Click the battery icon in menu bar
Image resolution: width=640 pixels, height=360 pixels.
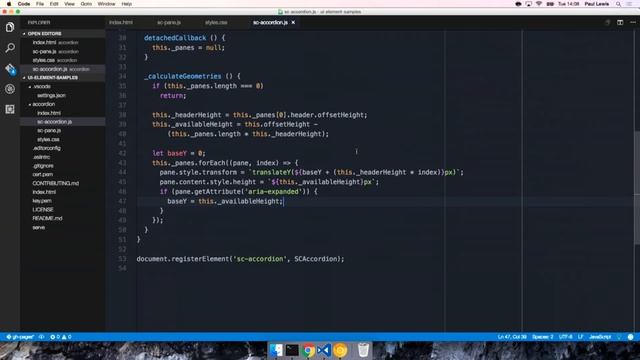click(x=550, y=4)
